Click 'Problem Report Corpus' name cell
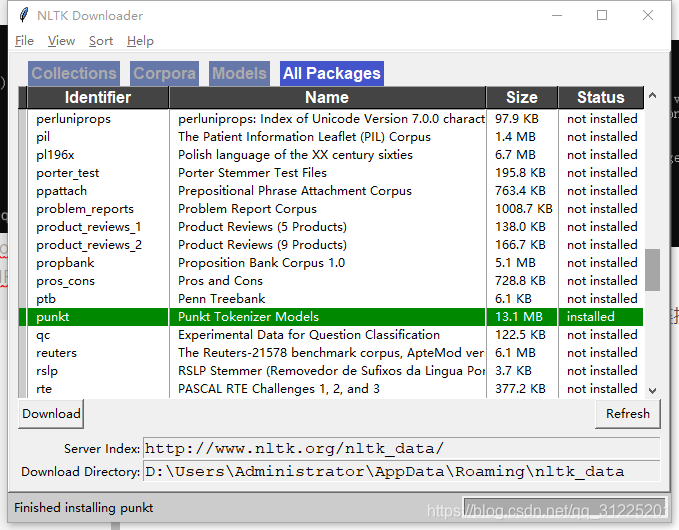Viewport: 679px width, 530px height. [x=247, y=209]
